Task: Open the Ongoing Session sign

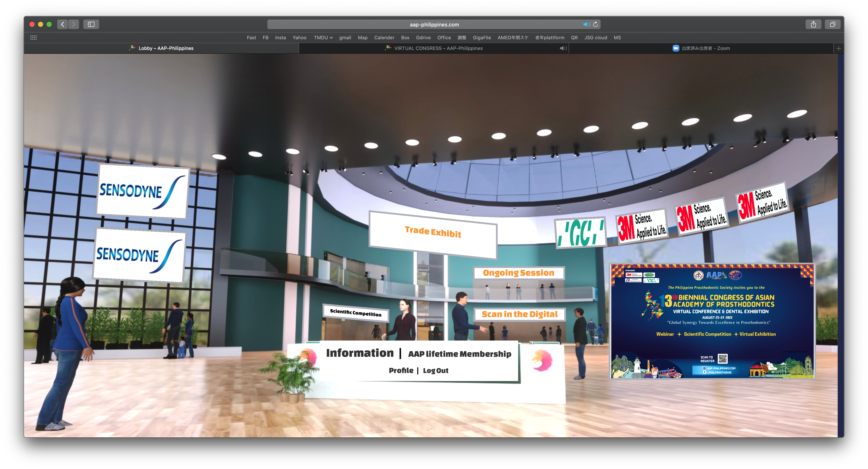Action: tap(519, 273)
